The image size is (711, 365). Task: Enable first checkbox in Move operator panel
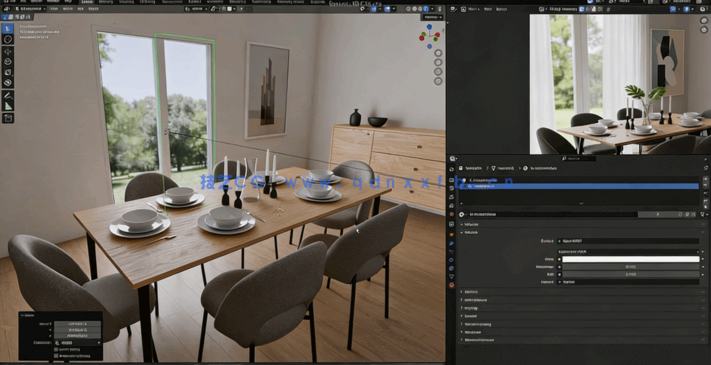pyautogui.click(x=56, y=350)
